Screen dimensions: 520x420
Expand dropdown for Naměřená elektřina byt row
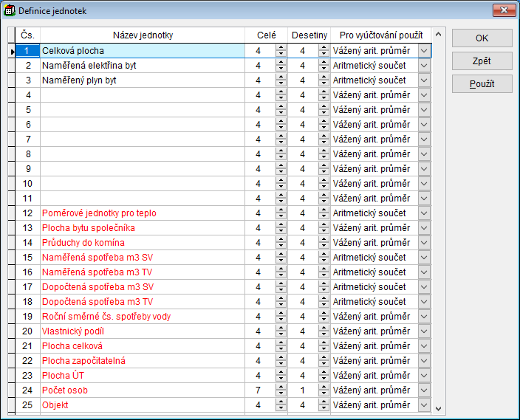tap(424, 66)
